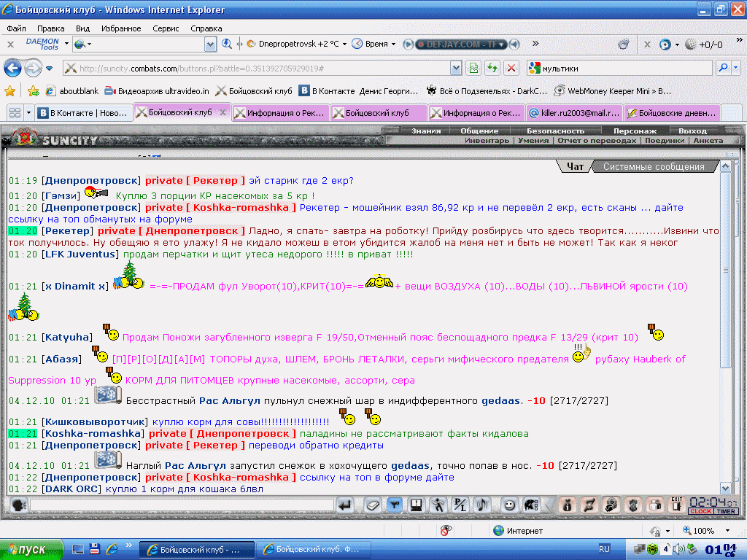The image size is (747, 560).
Task: Open the DEFJAY.COM radio station dropdown
Action: point(501,44)
